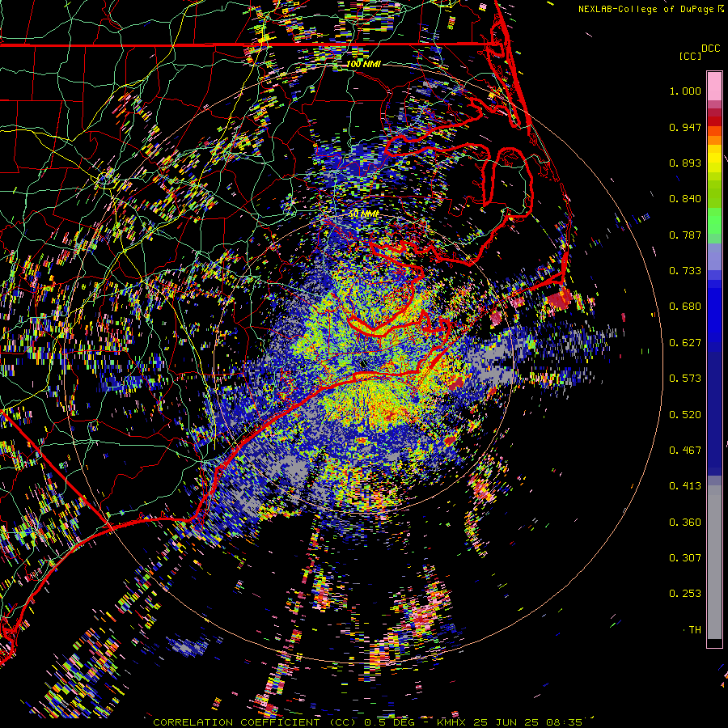Click the Correlation Coefficient caption at bottom
The image size is (728, 728).
[367, 722]
